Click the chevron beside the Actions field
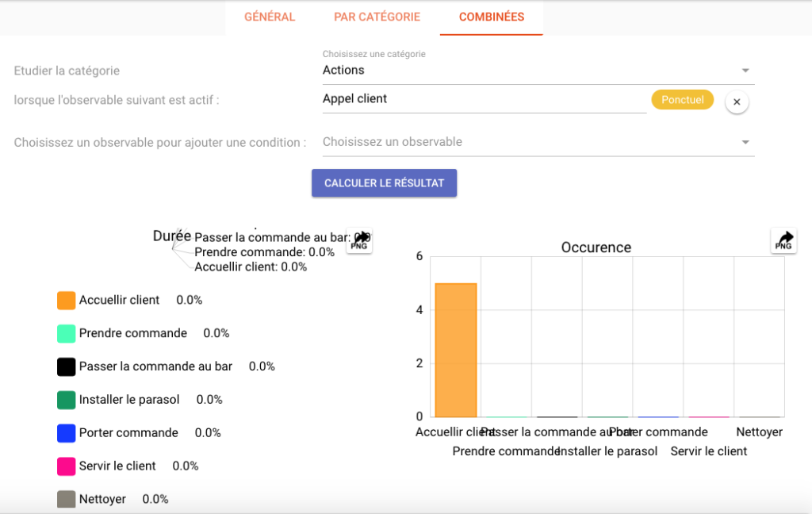The image size is (812, 514). [x=745, y=70]
